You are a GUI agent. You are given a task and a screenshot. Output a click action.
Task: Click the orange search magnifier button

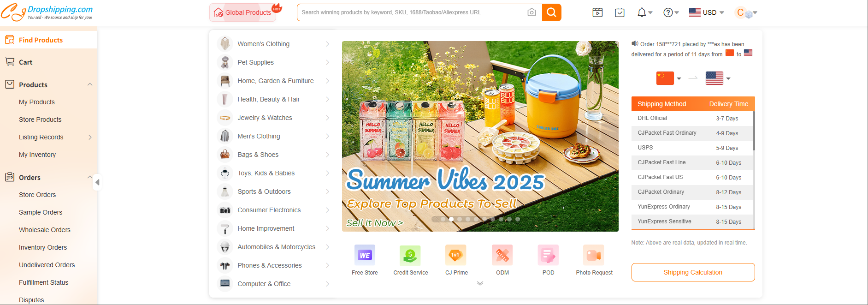(551, 12)
